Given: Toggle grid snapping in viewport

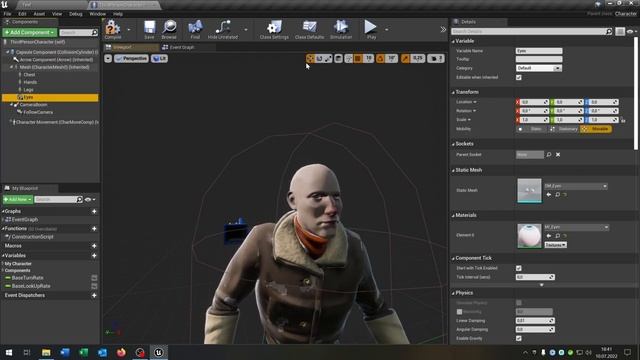Looking at the screenshot, I should [358, 59].
